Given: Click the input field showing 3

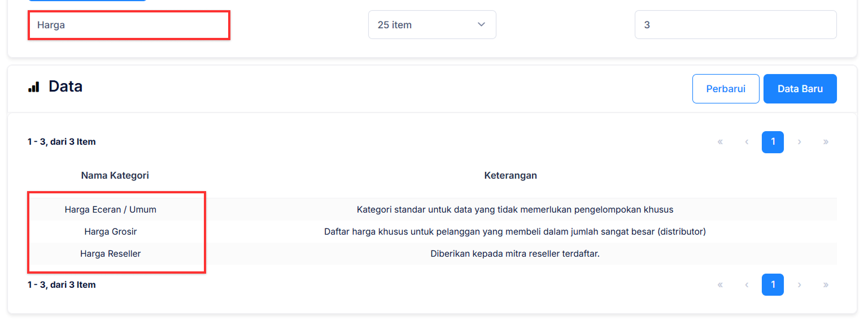Looking at the screenshot, I should click(735, 25).
